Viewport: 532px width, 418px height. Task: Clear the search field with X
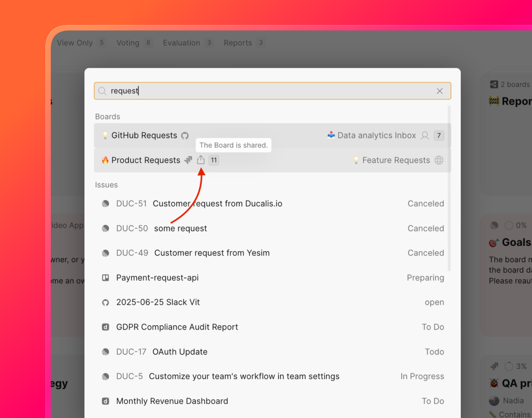point(439,91)
